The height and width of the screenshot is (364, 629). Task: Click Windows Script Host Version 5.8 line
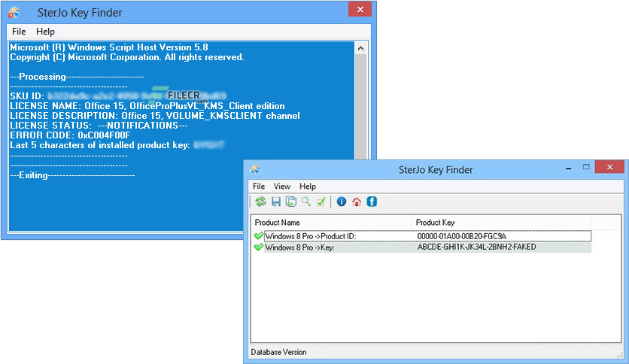[x=109, y=47]
